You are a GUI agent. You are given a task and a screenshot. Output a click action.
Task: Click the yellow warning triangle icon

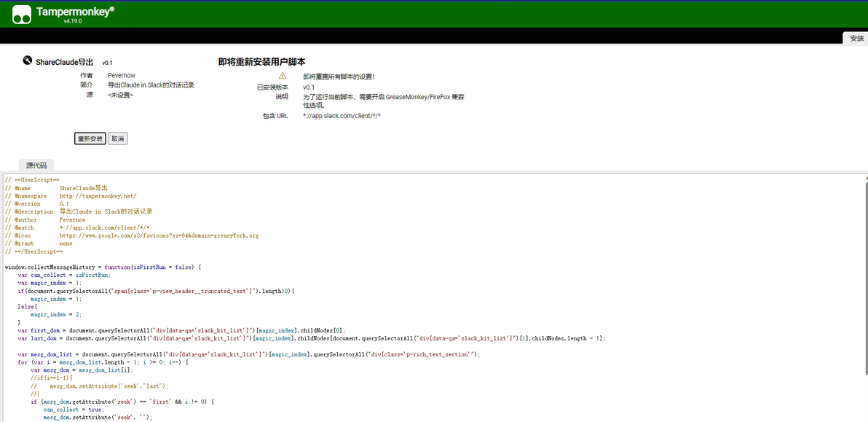point(283,76)
